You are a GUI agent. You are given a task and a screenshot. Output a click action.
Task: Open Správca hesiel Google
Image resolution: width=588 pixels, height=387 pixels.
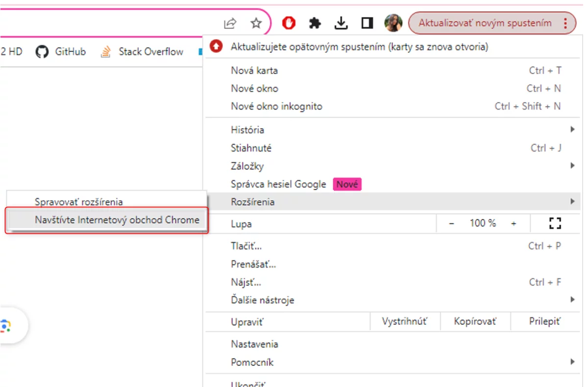(278, 184)
